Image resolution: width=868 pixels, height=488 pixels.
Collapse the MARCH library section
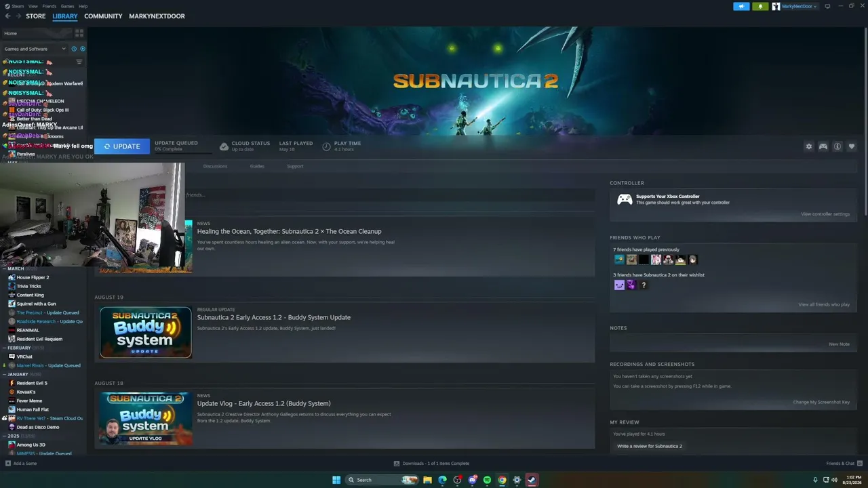(x=16, y=268)
